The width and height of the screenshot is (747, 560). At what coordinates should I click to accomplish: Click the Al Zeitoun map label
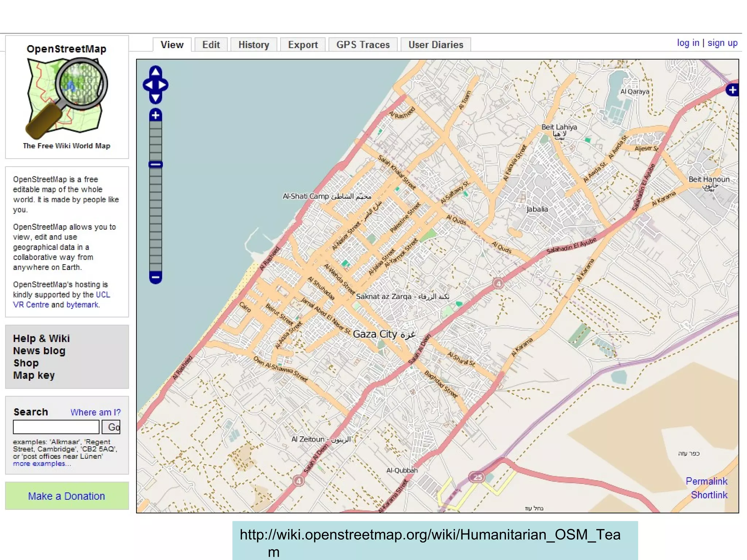coord(321,439)
